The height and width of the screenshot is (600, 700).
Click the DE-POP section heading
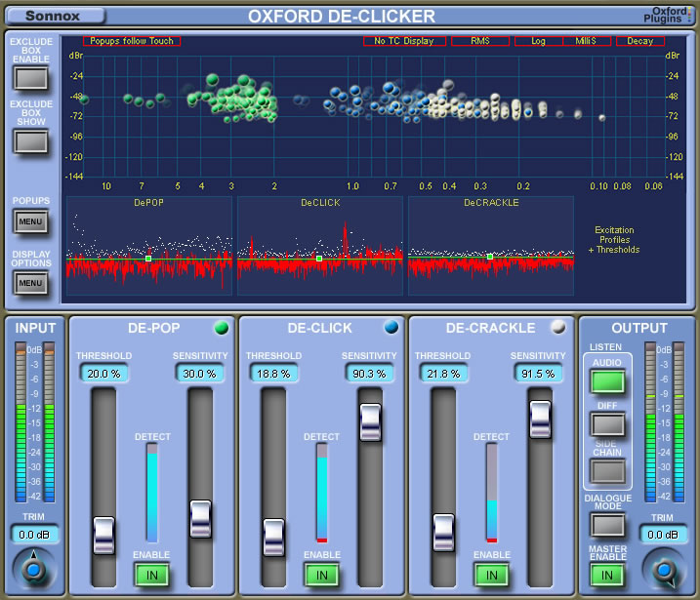[x=153, y=328]
